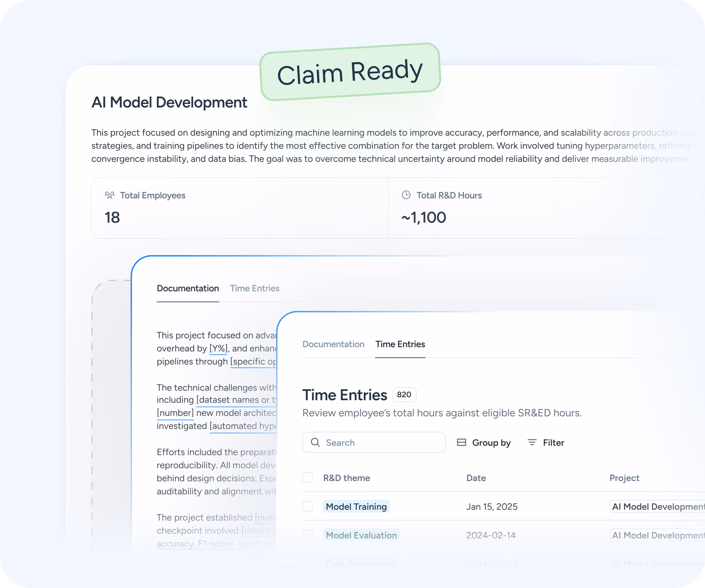Select Time Entries tab in back panel

[255, 288]
